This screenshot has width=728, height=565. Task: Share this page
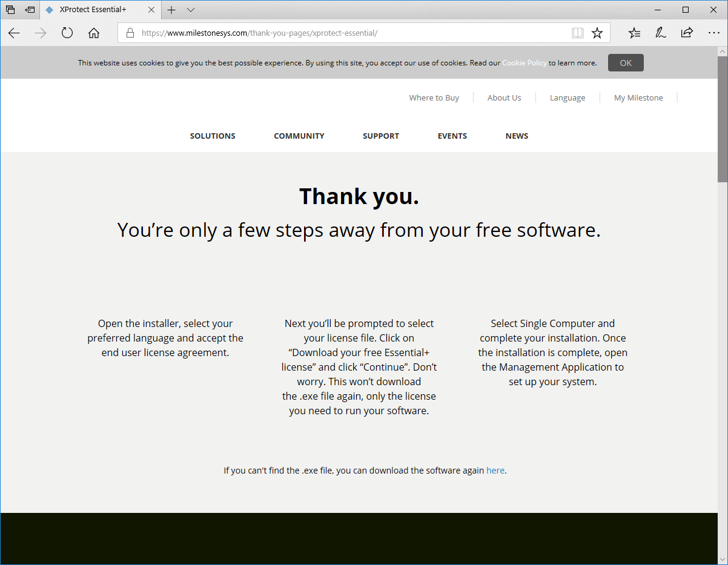(687, 33)
